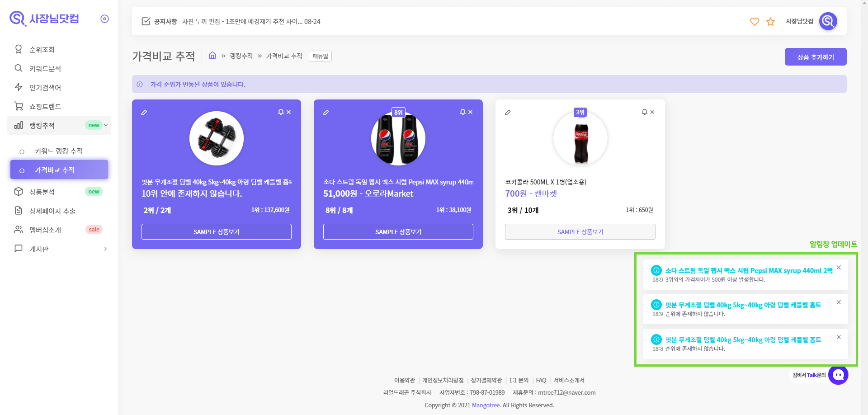Open 개인정보처리방침 footer link
Image resolution: width=868 pixels, height=415 pixels.
pyautogui.click(x=443, y=380)
